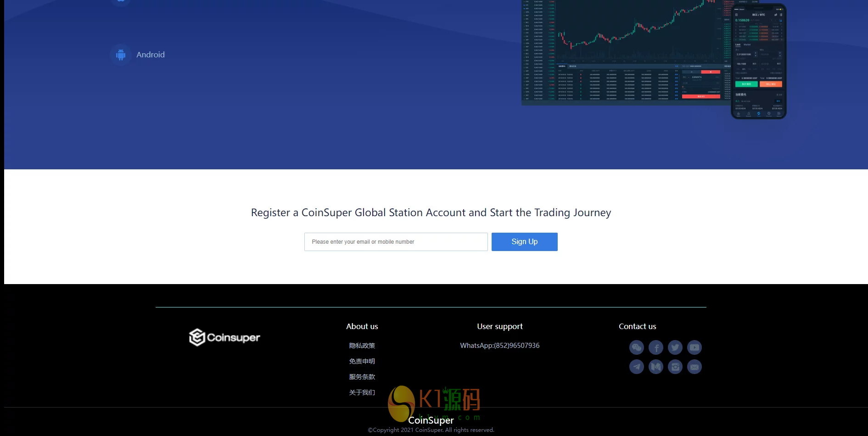Click the "Contact us" footer heading

[x=638, y=326]
